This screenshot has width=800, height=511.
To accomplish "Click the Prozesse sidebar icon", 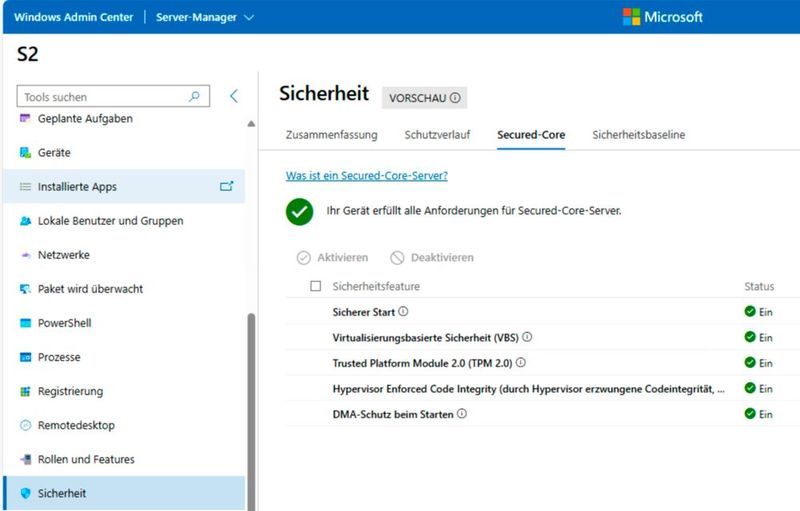I will tap(25, 357).
